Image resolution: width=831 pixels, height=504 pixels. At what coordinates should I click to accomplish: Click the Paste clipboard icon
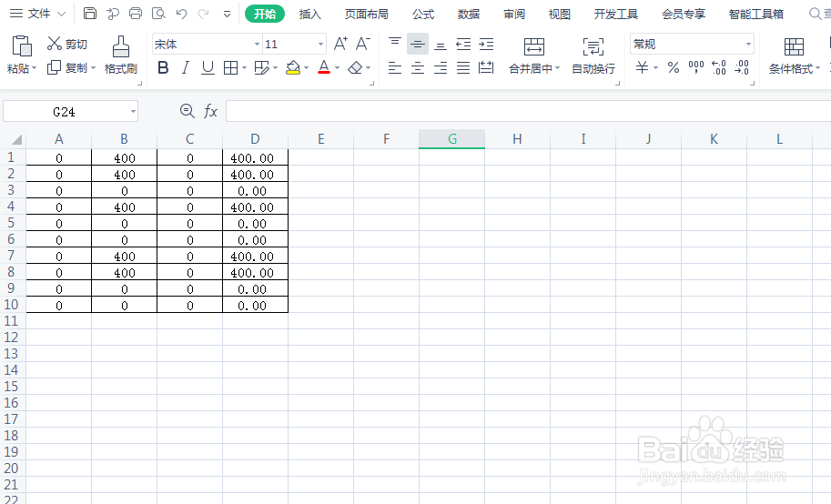[x=22, y=46]
